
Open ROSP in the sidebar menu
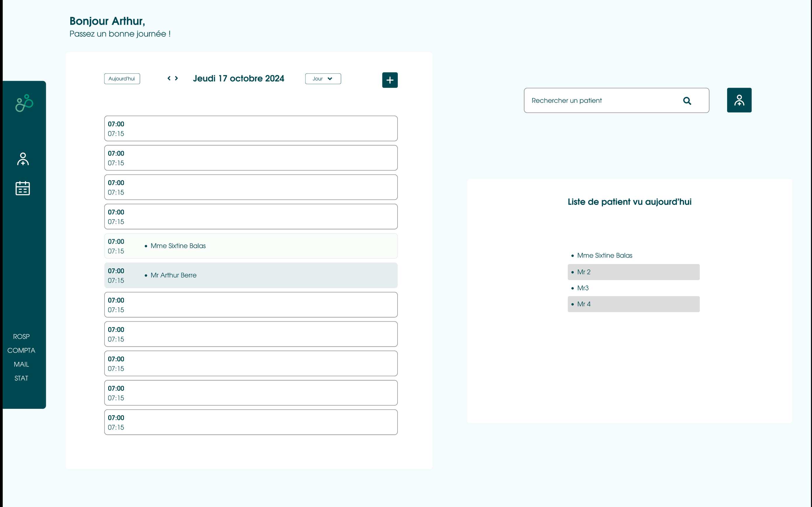point(21,336)
